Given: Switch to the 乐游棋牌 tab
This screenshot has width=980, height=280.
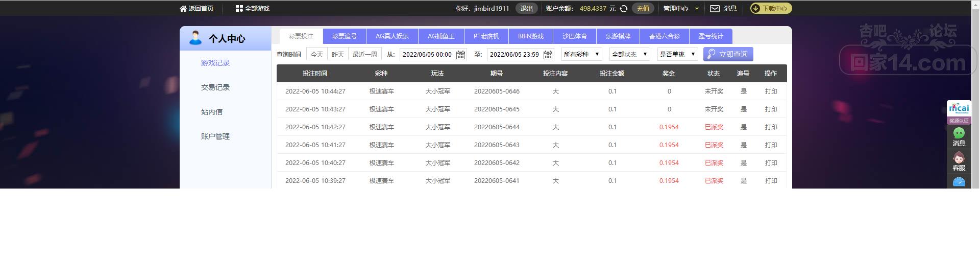Looking at the screenshot, I should [x=618, y=36].
